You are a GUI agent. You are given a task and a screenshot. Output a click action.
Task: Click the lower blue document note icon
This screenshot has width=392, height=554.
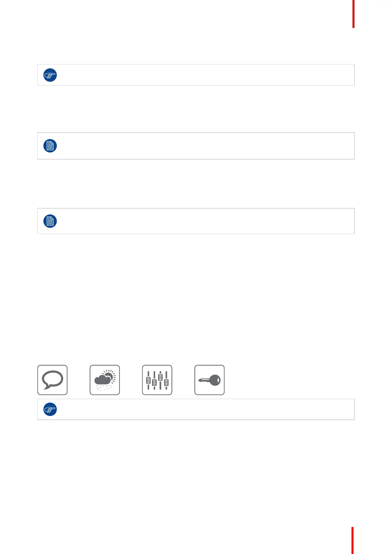(x=50, y=221)
